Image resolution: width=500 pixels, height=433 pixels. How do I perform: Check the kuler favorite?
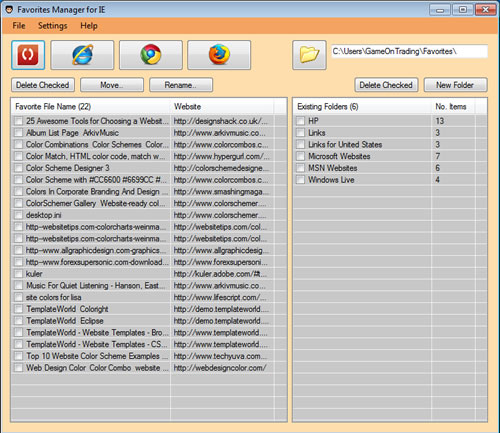click(x=19, y=274)
